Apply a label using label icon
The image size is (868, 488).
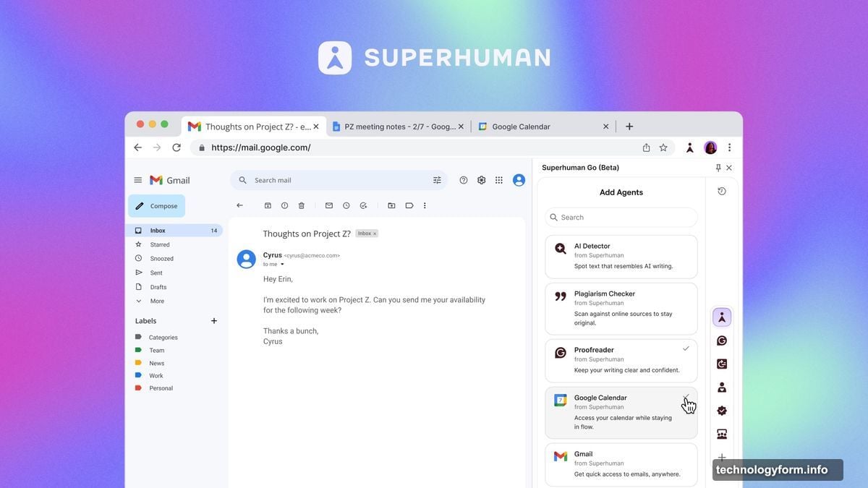point(409,205)
